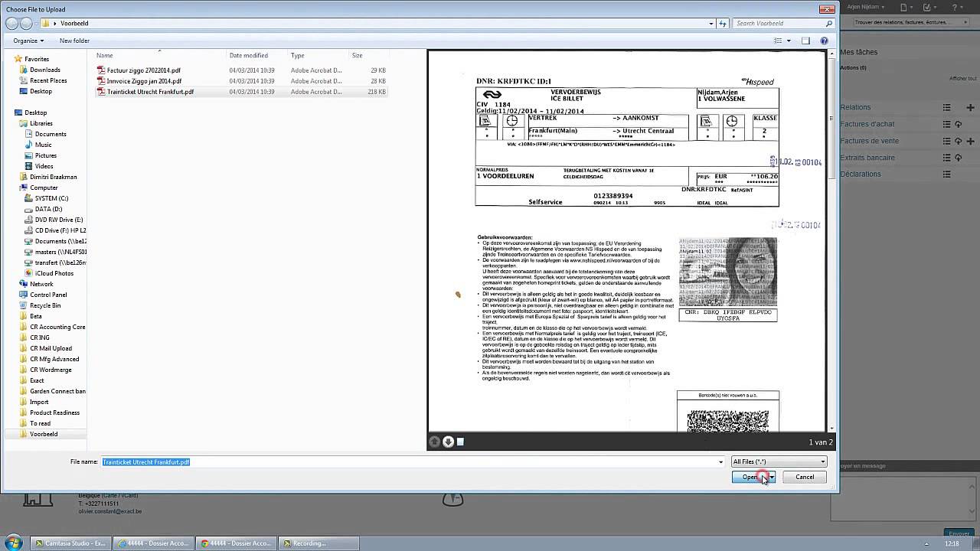Open the SYSTEM (C:) drive
980x551 pixels.
pyautogui.click(x=51, y=198)
